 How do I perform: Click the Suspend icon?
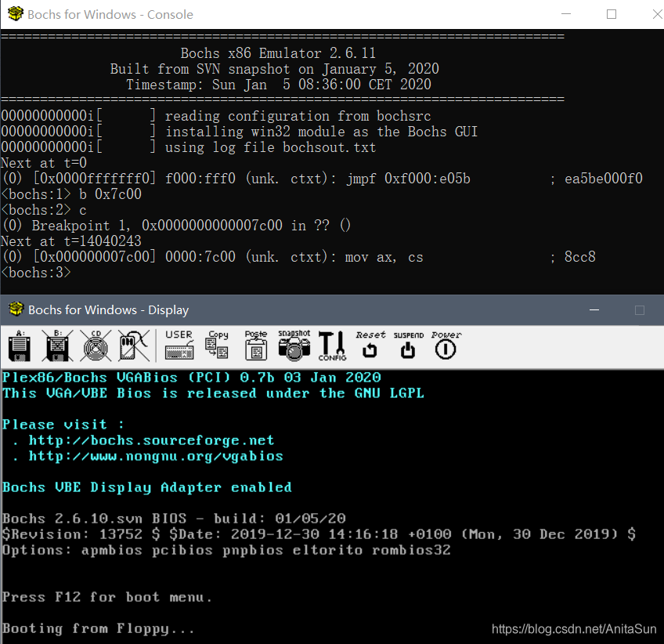pos(408,345)
